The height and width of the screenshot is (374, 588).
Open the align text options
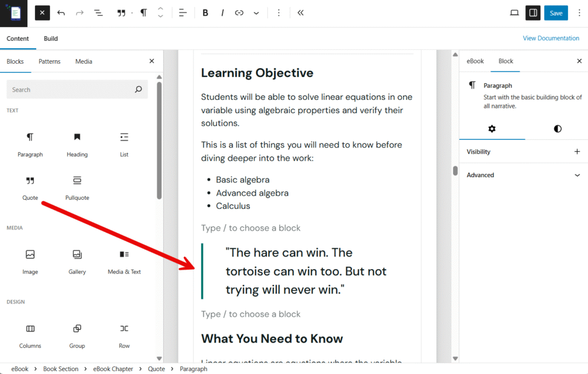pos(183,13)
